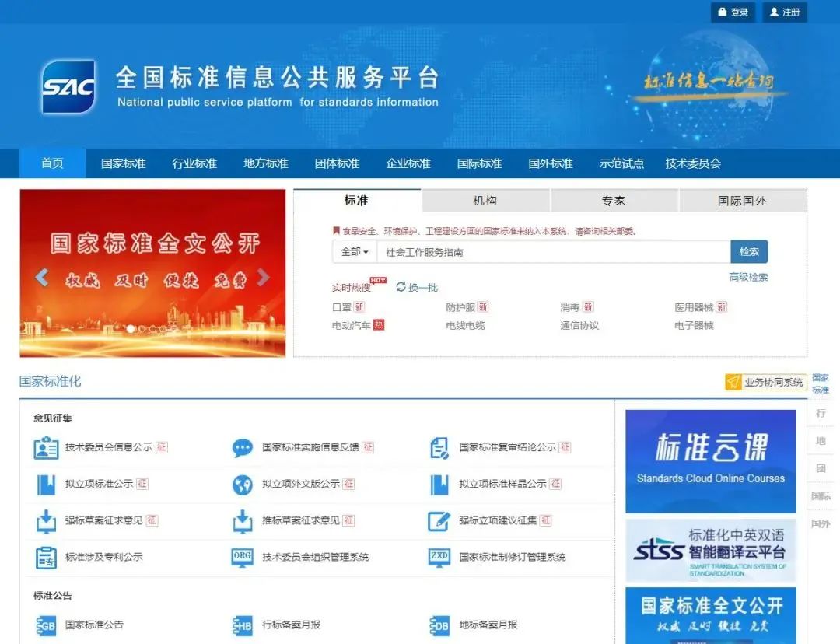Click the 拟立项标准样品公示 book icon
The height and width of the screenshot is (644, 840).
click(439, 485)
